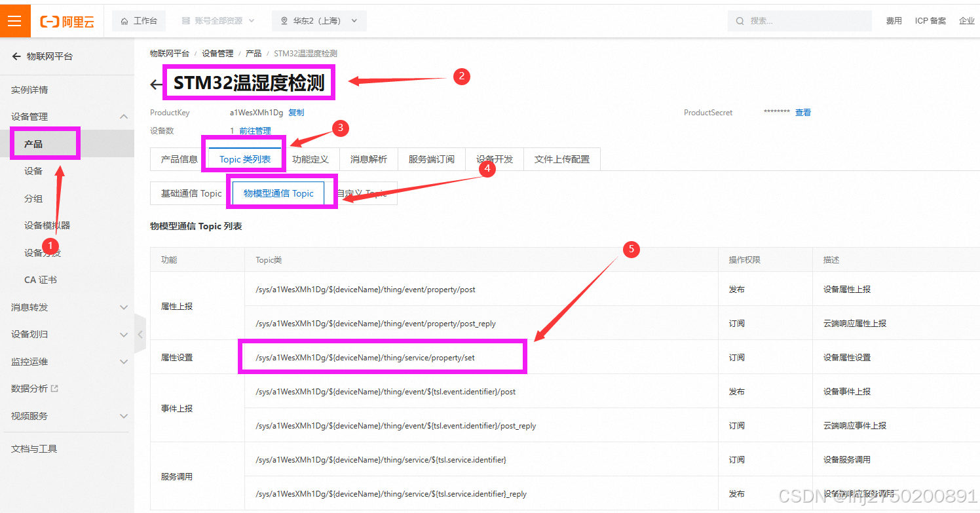Click the back arrow beside STM32温湿度检测 title
This screenshot has height=513, width=980.
click(x=155, y=84)
